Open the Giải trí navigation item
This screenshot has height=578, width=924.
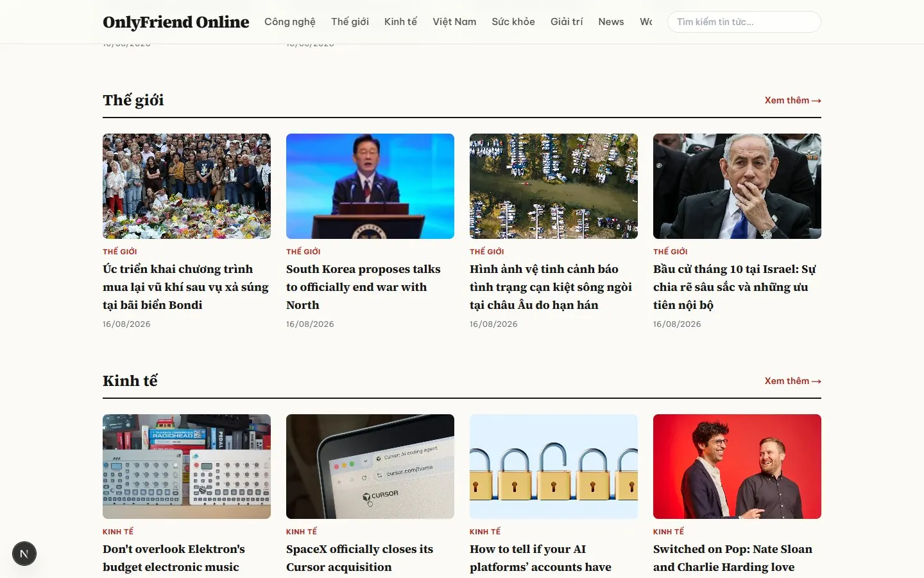[567, 22]
